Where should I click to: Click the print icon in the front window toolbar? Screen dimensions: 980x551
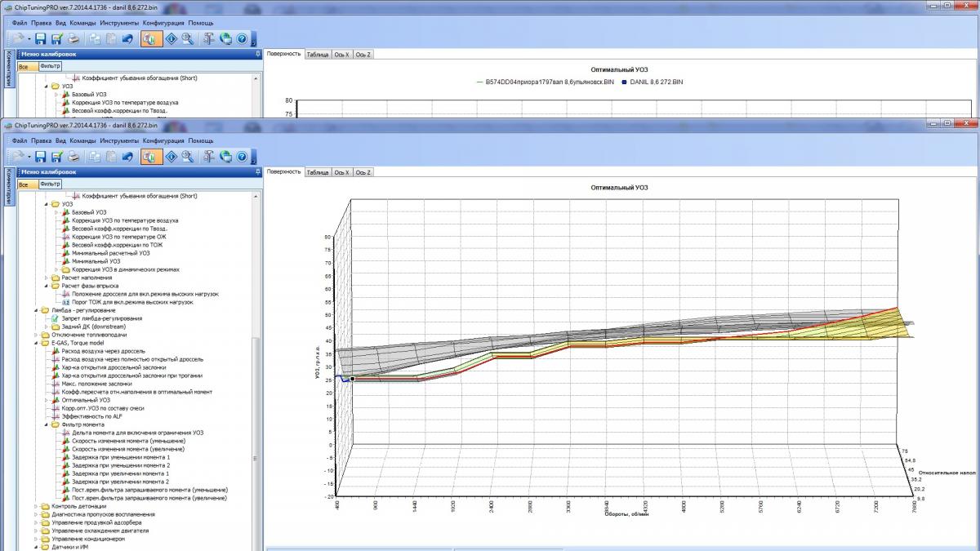73,157
